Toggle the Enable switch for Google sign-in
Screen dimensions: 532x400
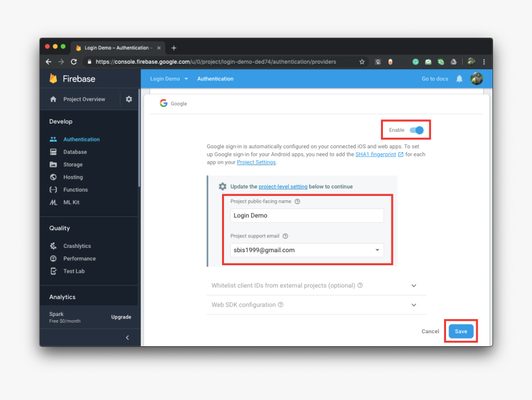point(416,130)
